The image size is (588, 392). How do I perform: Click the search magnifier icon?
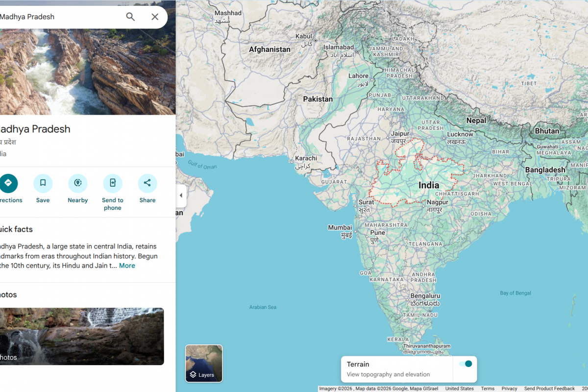point(130,17)
